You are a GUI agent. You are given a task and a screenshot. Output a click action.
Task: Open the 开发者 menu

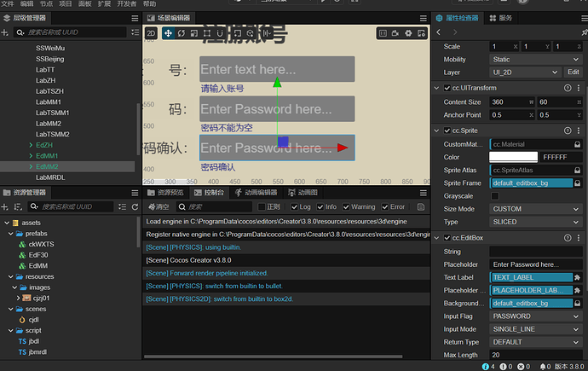(x=127, y=3)
